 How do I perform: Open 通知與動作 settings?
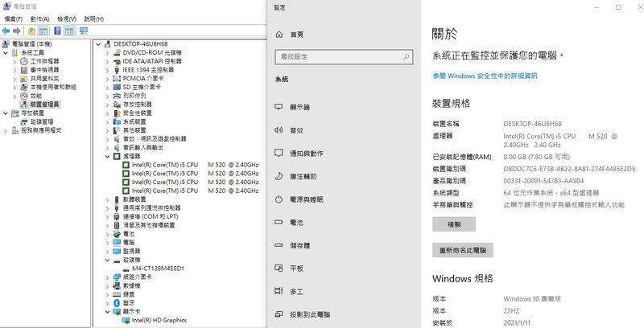pyautogui.click(x=307, y=154)
